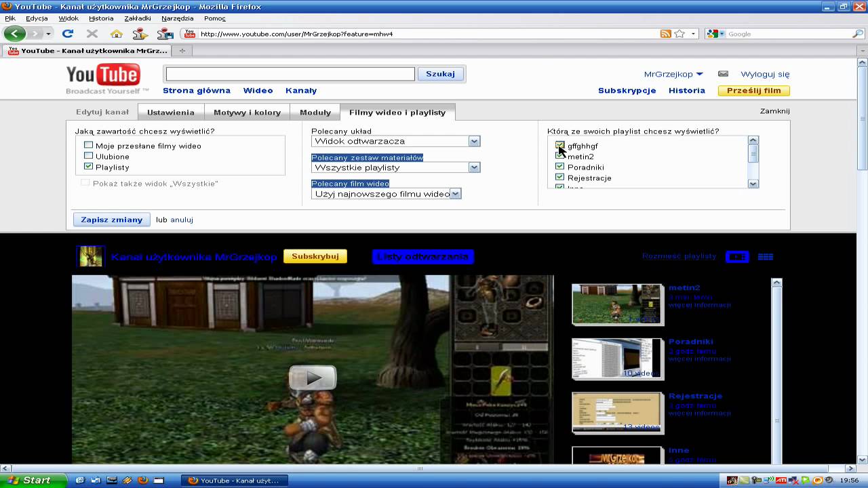Open the MrGrzejkop account dropdown
The image size is (868, 488).
pos(673,74)
